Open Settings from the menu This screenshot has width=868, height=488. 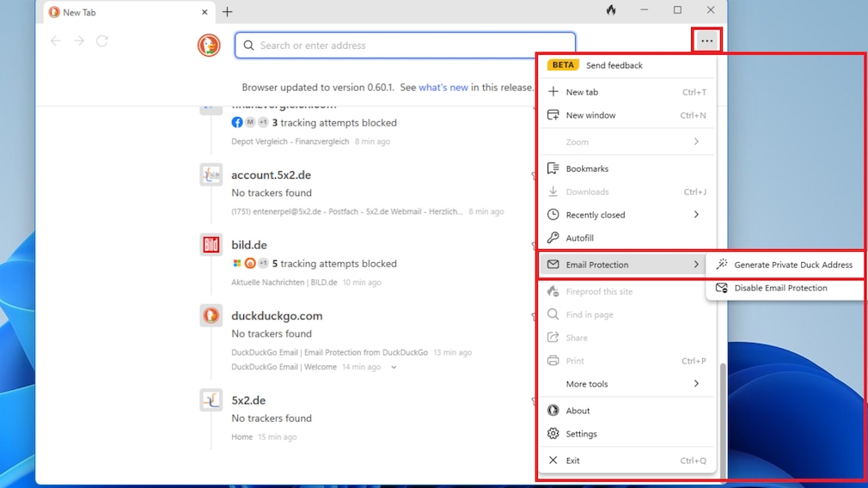(581, 434)
